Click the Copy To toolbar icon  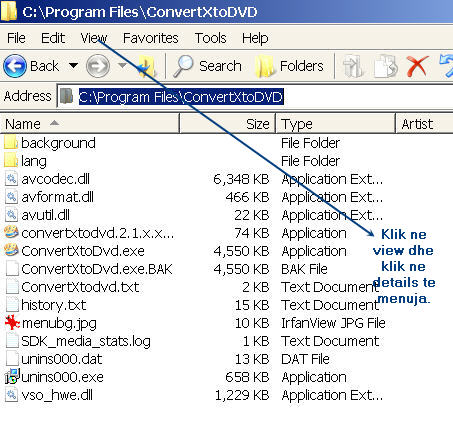[x=386, y=66]
